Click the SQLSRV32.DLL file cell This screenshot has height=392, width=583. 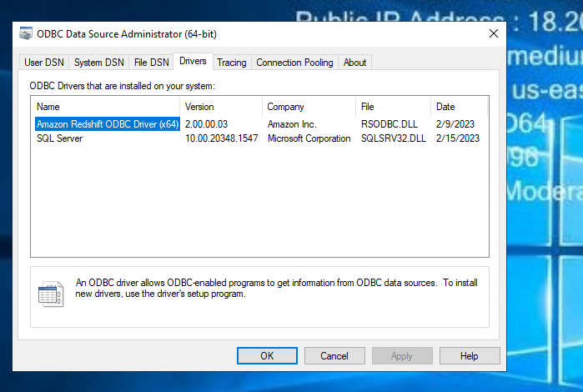[394, 138]
